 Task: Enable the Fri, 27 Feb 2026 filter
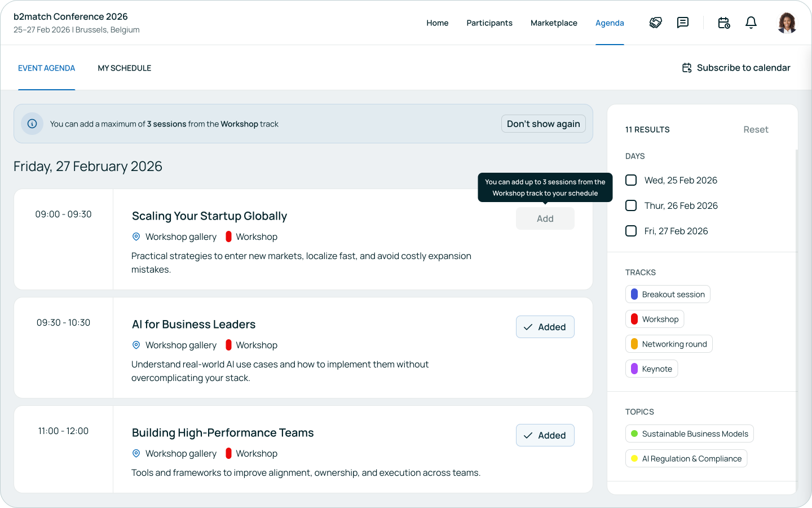(631, 231)
